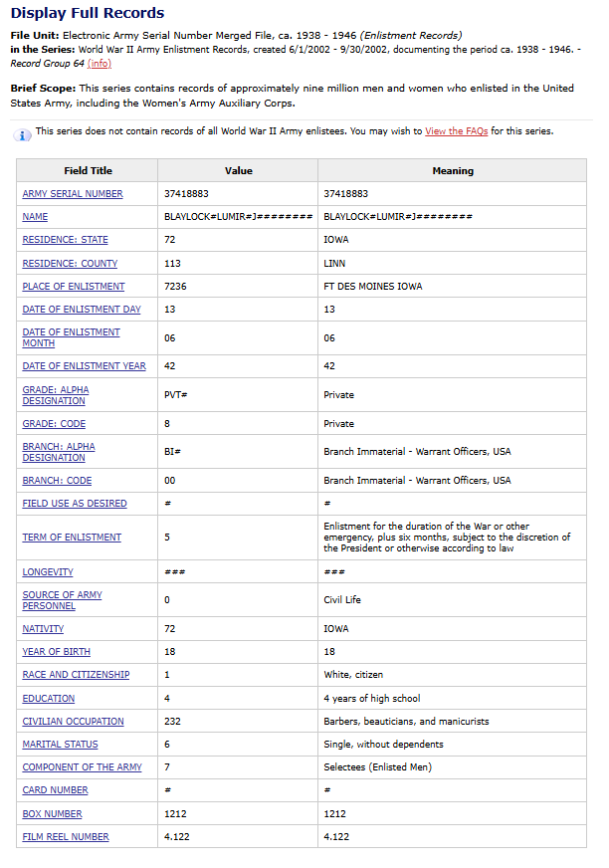The height and width of the screenshot is (868, 609).
Task: Open the RACE AND CITIZENSHIP link
Action: [76, 675]
